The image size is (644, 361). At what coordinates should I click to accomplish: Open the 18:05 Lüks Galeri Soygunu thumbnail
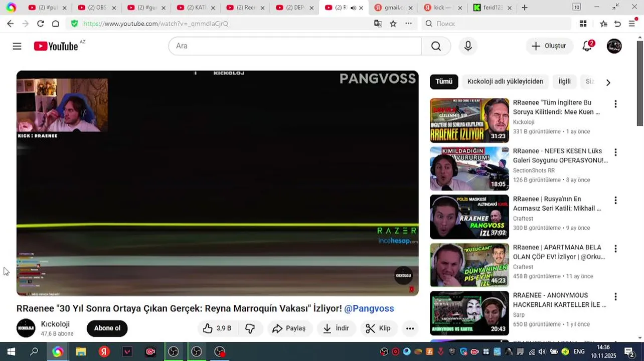coord(469,168)
